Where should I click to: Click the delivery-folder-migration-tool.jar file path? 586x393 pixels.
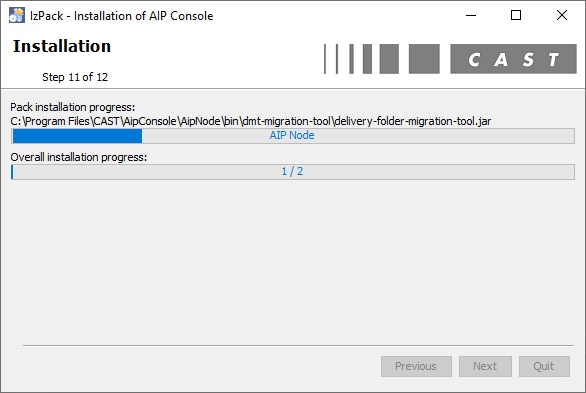(250, 121)
